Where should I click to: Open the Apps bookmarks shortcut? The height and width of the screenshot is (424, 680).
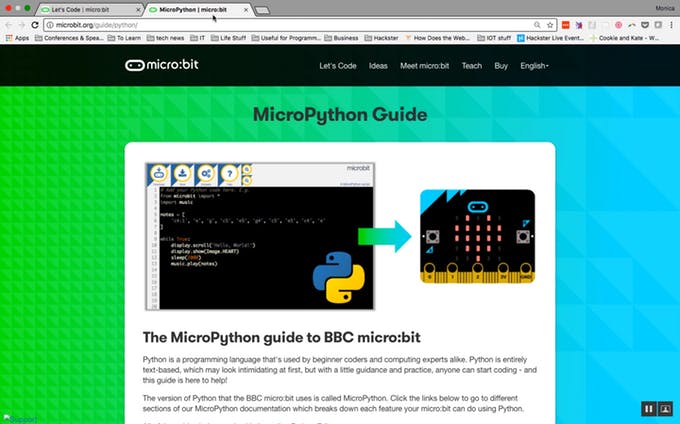(x=17, y=38)
